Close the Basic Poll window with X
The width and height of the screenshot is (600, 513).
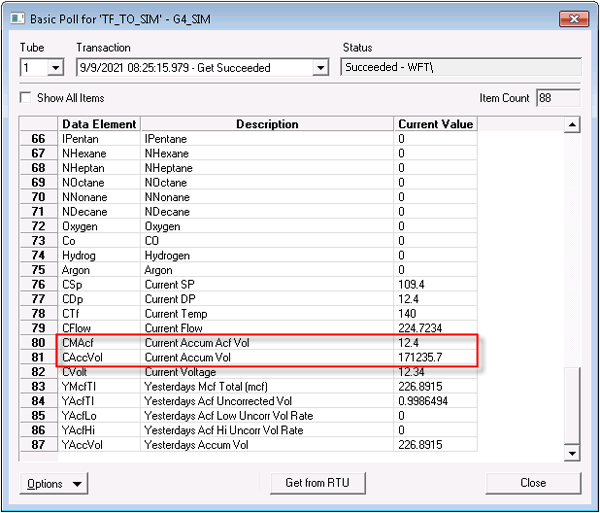coord(574,19)
